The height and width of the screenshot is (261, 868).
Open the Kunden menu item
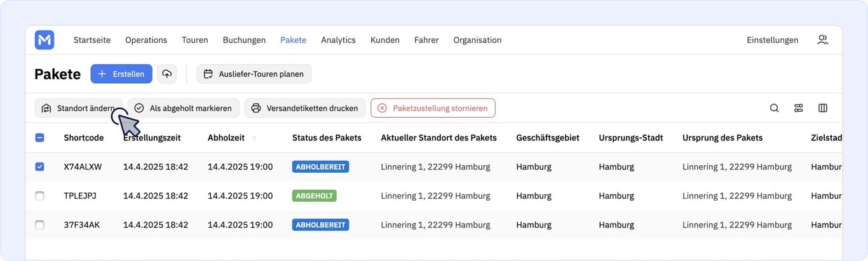click(385, 40)
